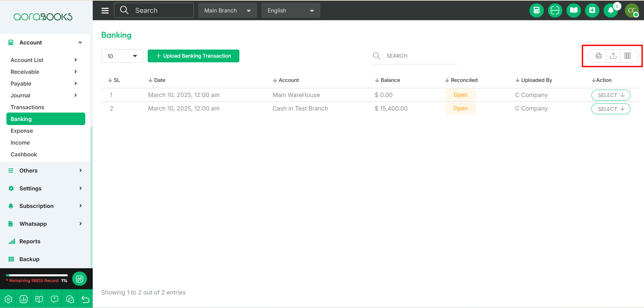Screen dimensions: 644x308
Task: Toggle column visibility icon
Action: 627,56
